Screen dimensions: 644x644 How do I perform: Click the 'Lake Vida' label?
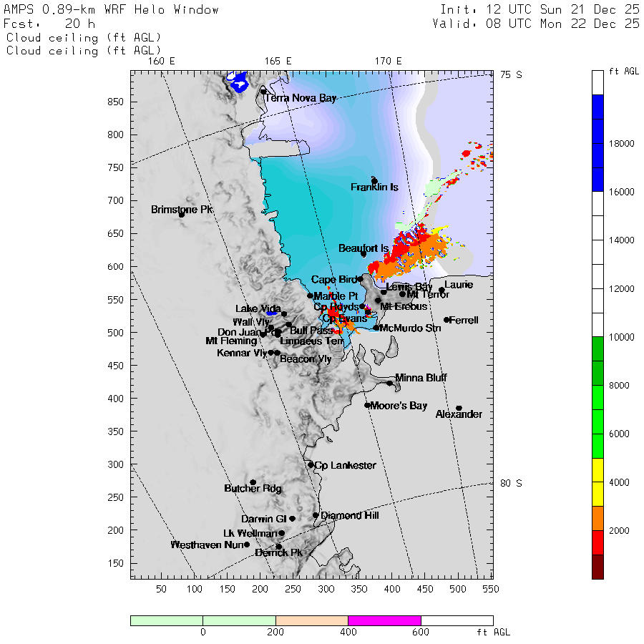(258, 308)
